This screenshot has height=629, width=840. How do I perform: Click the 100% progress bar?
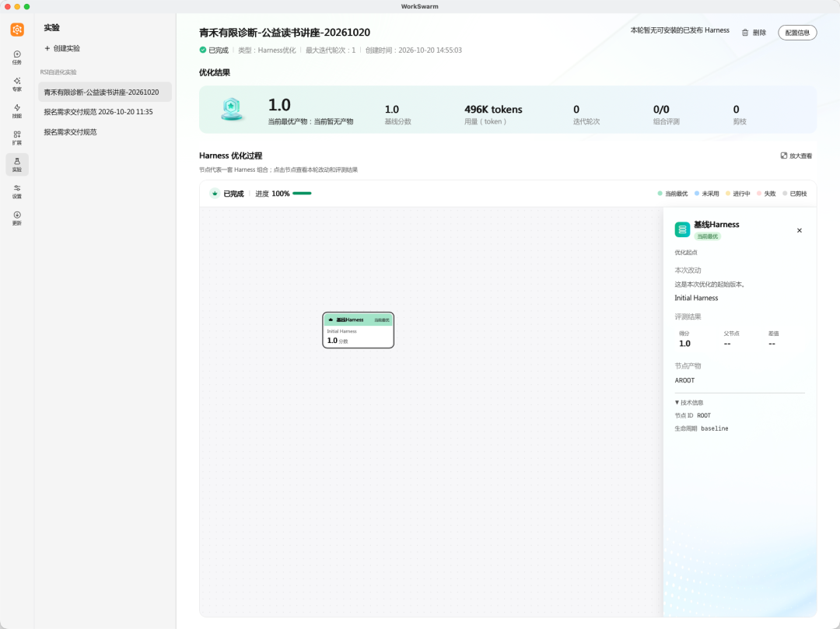pyautogui.click(x=302, y=194)
